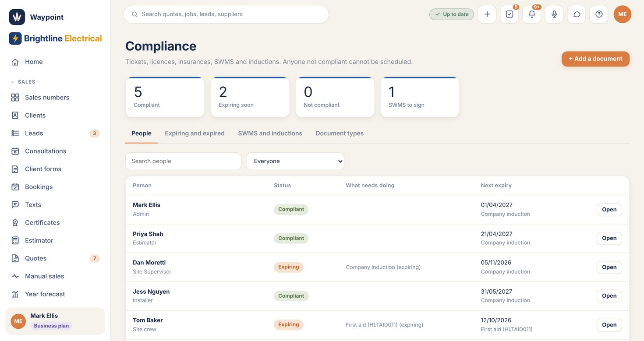The image size is (644, 341).
Task: Open the Everyone filter dropdown
Action: coord(295,161)
